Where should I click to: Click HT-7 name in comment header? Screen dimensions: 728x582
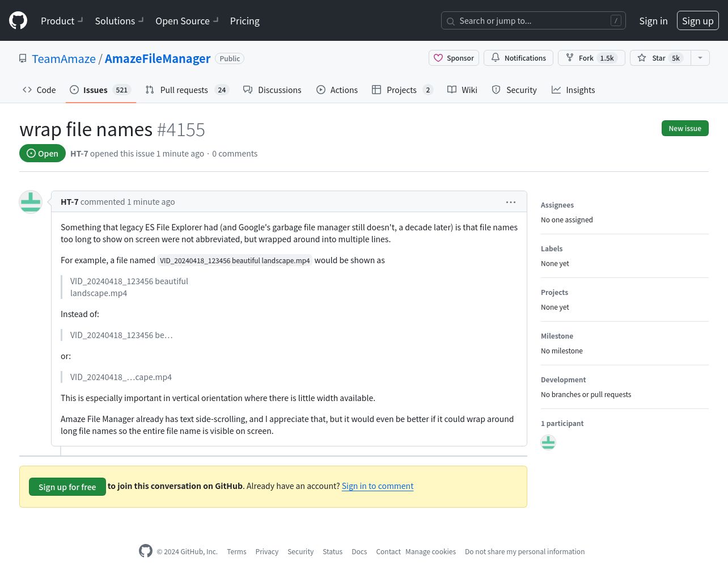[69, 202]
